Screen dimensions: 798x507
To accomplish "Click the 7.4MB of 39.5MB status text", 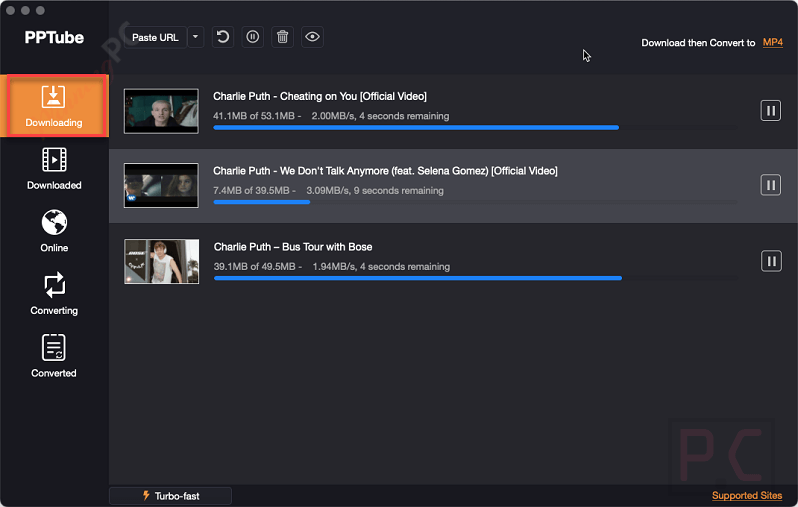I will [x=328, y=190].
